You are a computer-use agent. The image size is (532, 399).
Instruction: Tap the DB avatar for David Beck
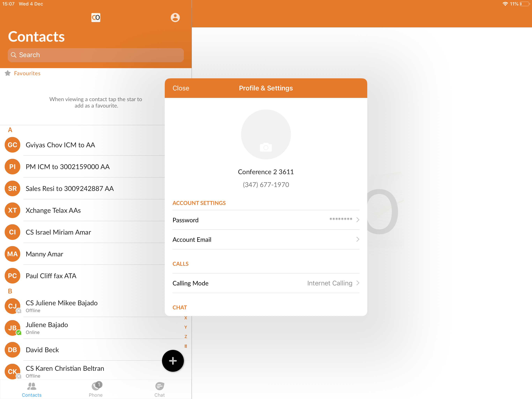click(12, 350)
